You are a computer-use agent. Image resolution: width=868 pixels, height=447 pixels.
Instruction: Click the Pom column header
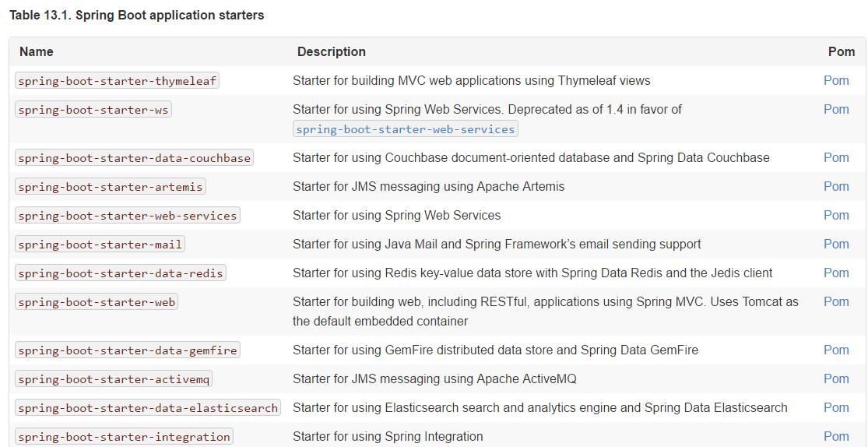tap(841, 51)
